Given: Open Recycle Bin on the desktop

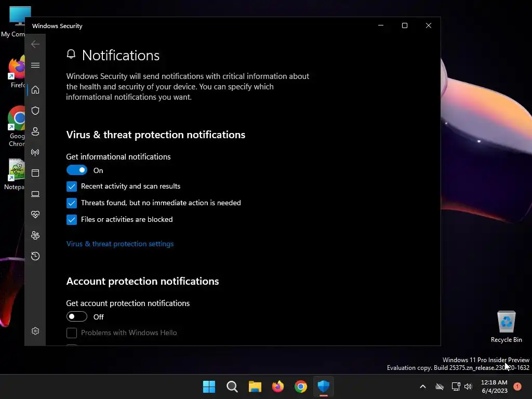Looking at the screenshot, I should point(506,327).
